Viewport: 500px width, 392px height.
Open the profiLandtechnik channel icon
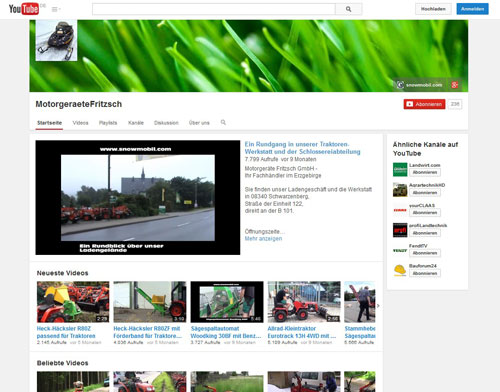[400, 230]
